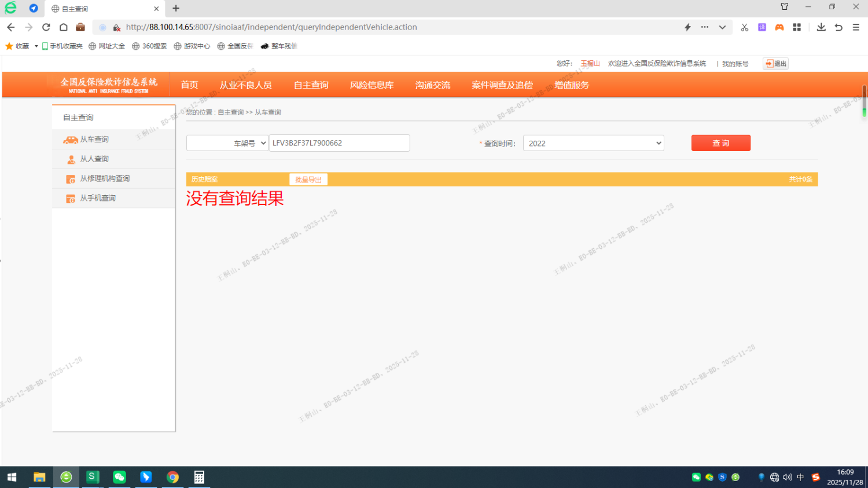868x488 pixels.
Task: Open the 风险信息库 menu
Action: (x=372, y=85)
